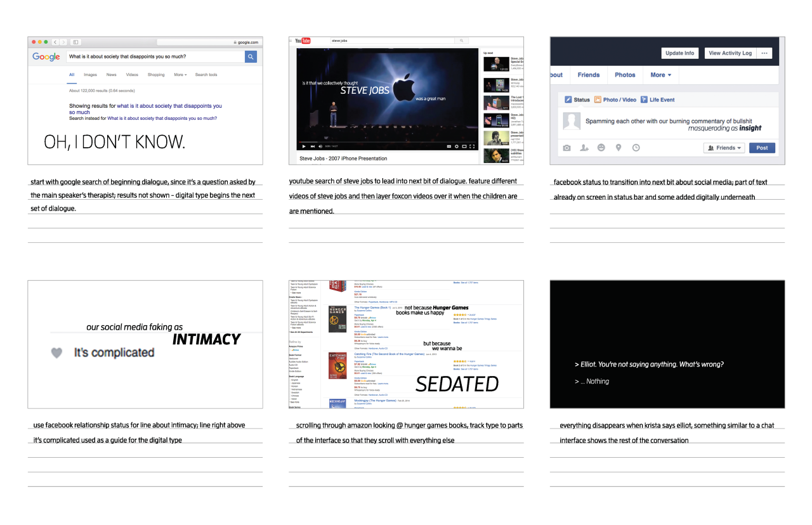812x525 pixels.
Task: Open Facebook profile Friends tab
Action: (589, 75)
